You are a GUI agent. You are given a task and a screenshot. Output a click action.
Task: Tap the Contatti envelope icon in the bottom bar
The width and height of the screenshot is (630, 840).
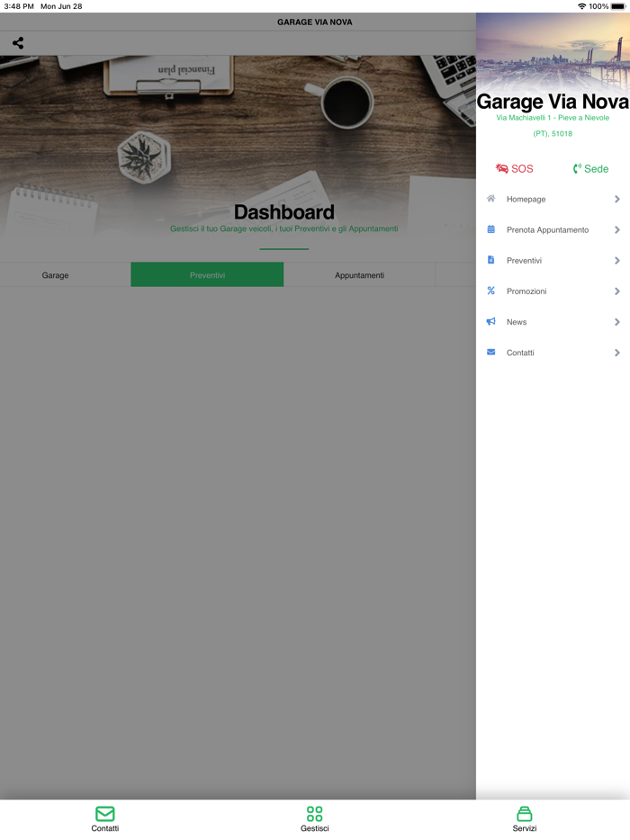tap(104, 814)
